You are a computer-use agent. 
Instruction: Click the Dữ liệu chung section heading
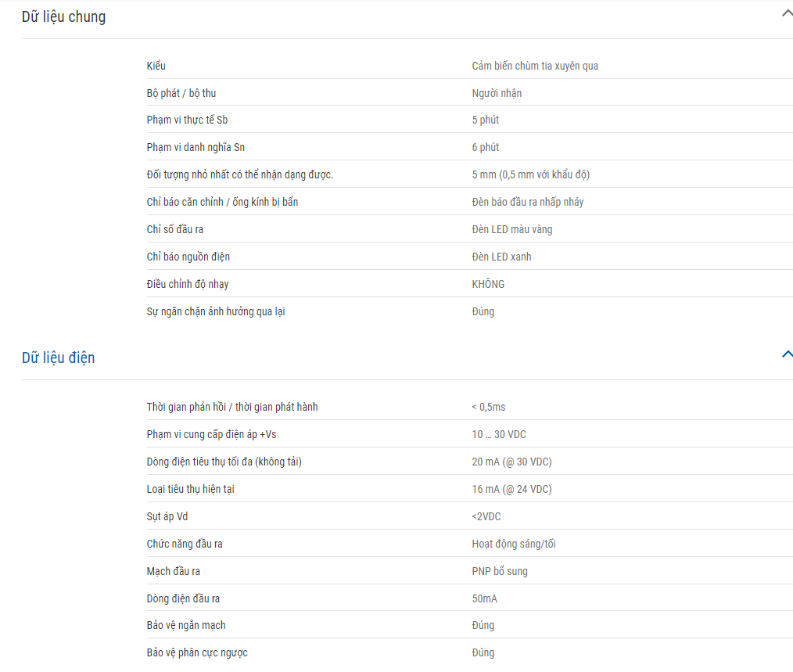(x=63, y=16)
